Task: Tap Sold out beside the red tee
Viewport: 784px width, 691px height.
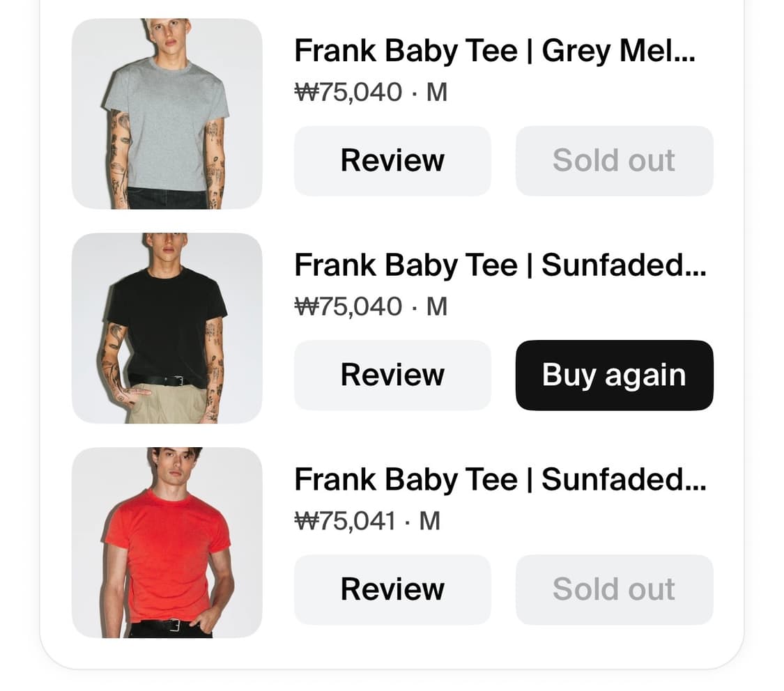Action: click(615, 589)
